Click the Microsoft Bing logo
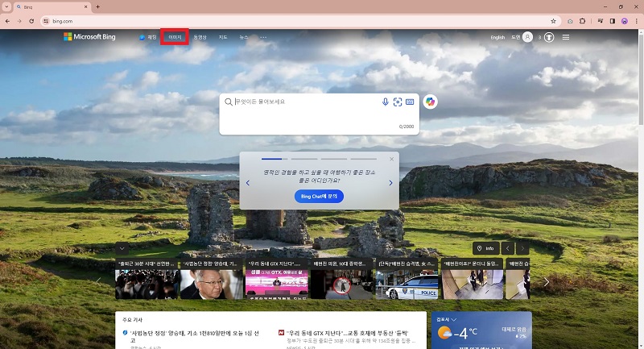This screenshot has width=644, height=349. (x=89, y=37)
